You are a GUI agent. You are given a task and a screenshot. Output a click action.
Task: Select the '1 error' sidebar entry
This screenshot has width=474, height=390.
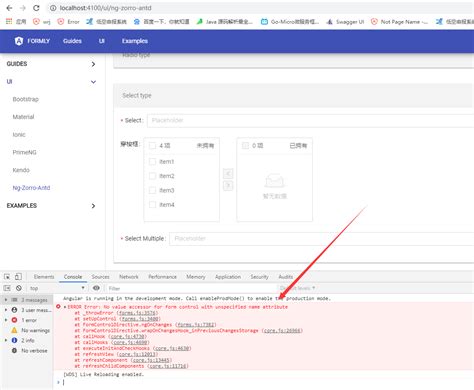tap(27, 320)
